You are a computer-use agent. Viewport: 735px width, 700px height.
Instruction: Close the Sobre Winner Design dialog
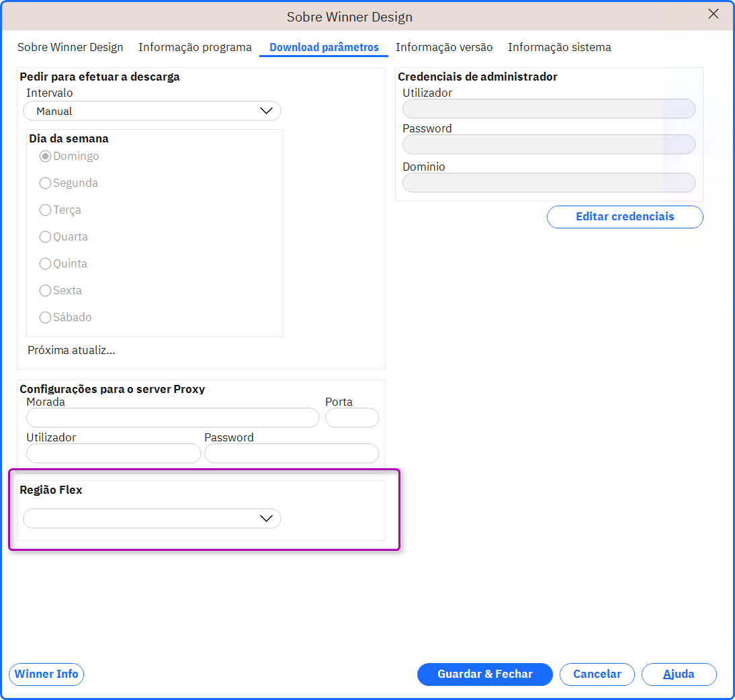click(x=713, y=14)
